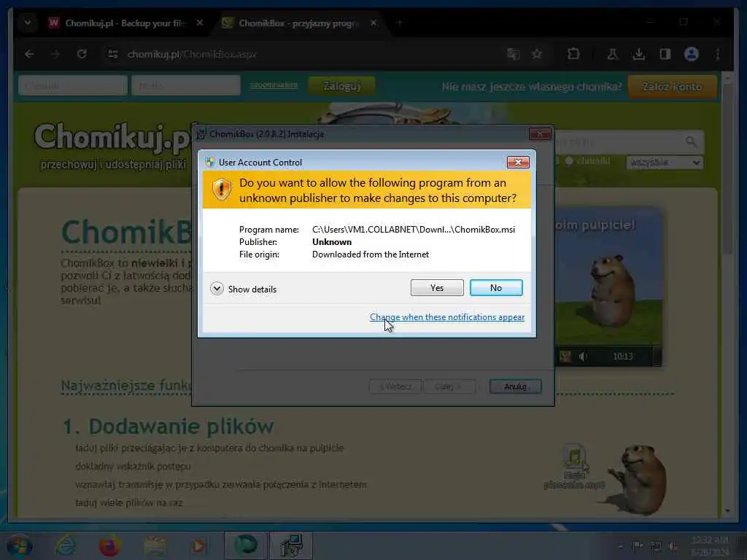Screen dimensions: 747x560
Task: Click the site search magnifier icon
Action: click(x=691, y=141)
